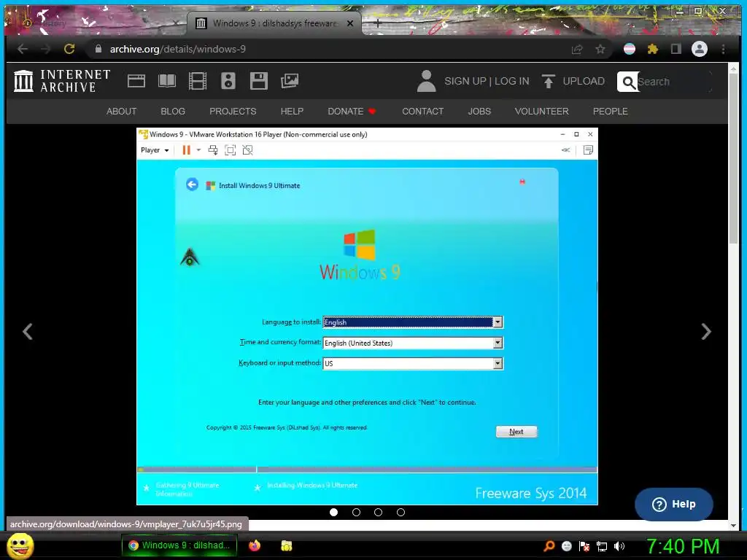
Task: Open the BLOG menu item
Action: click(173, 112)
